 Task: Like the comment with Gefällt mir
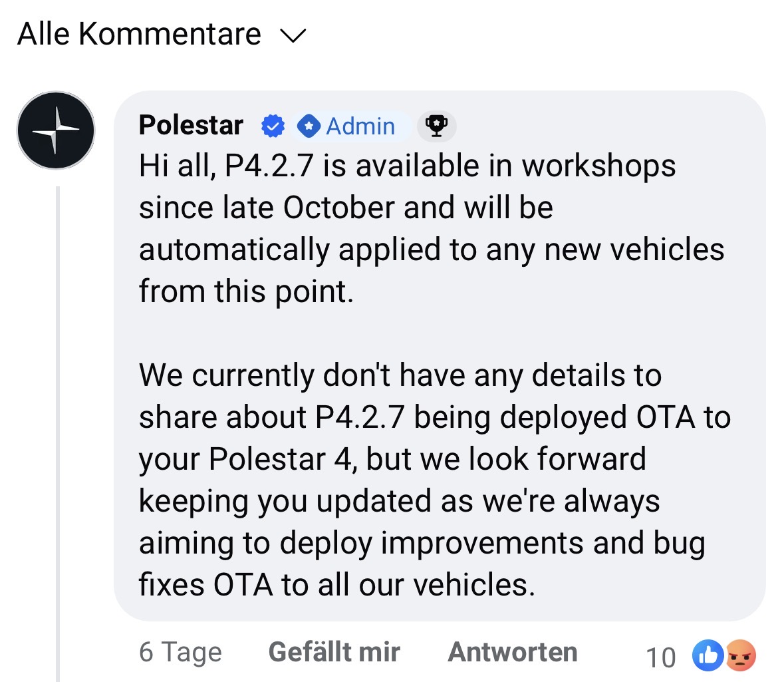click(x=334, y=652)
